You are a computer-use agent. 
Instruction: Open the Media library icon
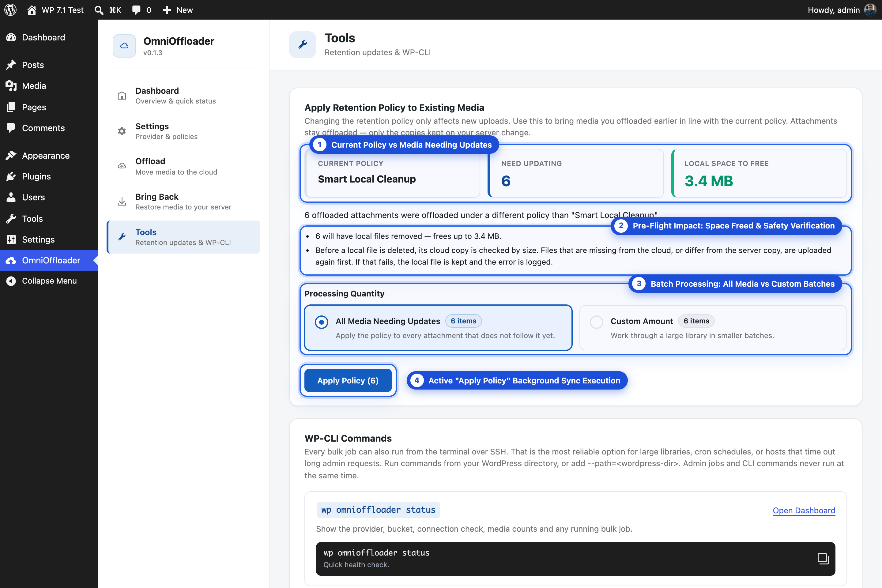click(11, 86)
